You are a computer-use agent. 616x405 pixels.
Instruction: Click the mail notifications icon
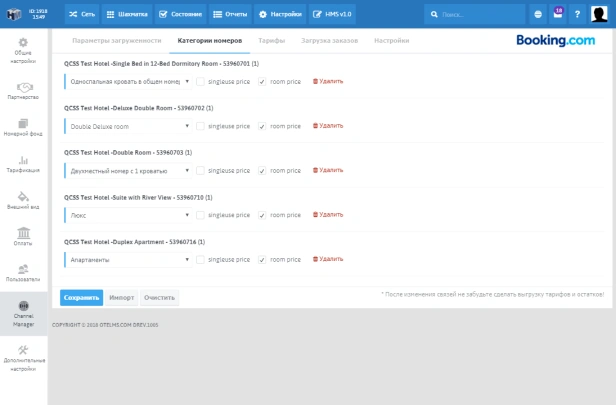pyautogui.click(x=557, y=14)
